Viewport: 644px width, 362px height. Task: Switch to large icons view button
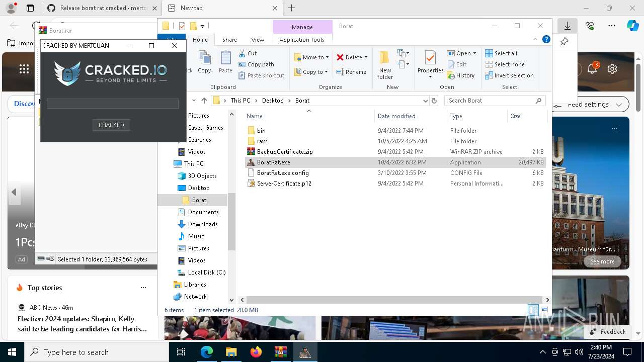click(544, 310)
